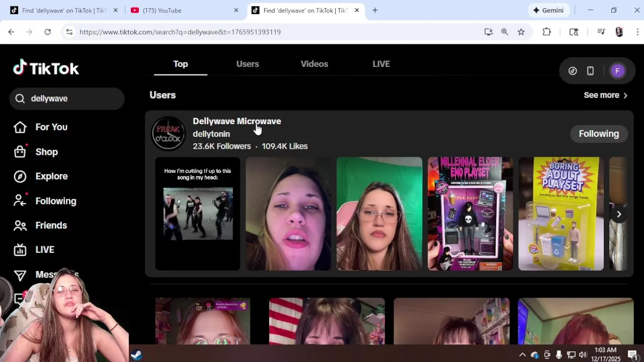Click the network icon in the system tray
The width and height of the screenshot is (644, 362).
point(571,355)
